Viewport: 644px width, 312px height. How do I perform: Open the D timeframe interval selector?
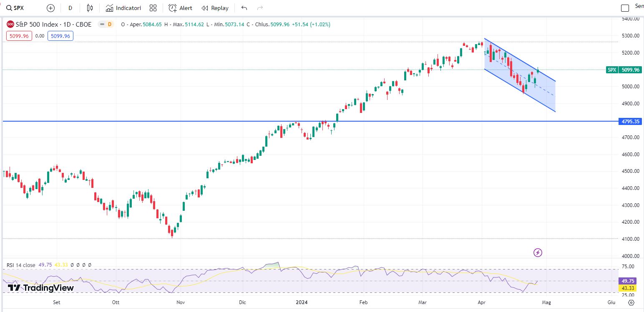[x=70, y=8]
